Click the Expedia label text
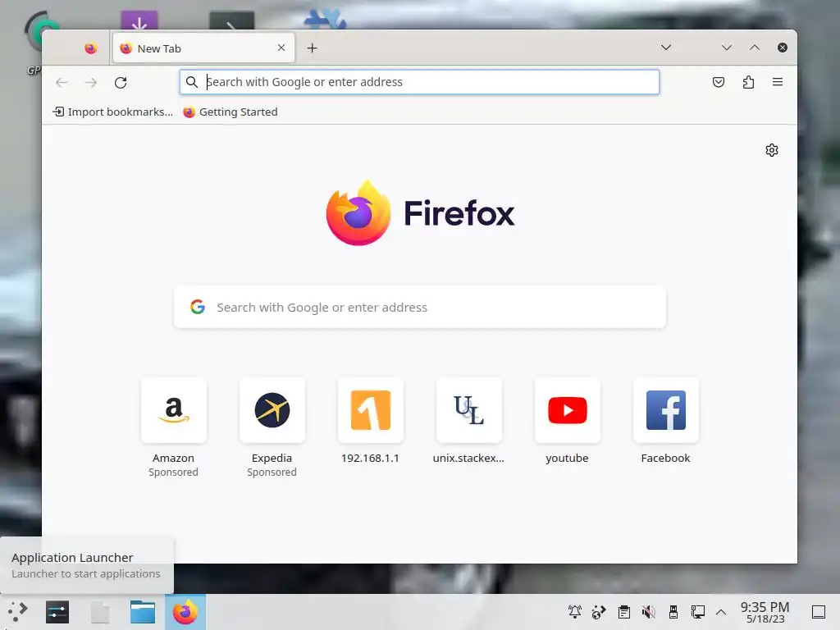The image size is (840, 630). [272, 458]
